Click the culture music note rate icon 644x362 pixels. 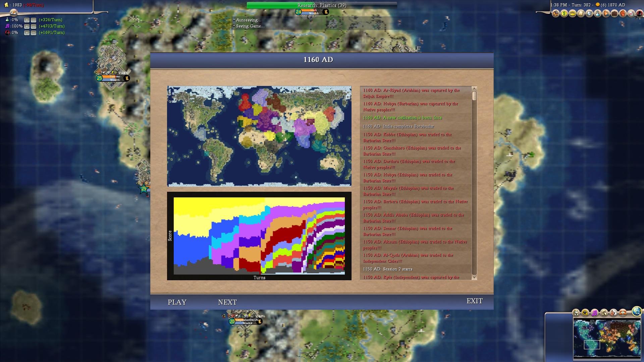click(x=7, y=26)
